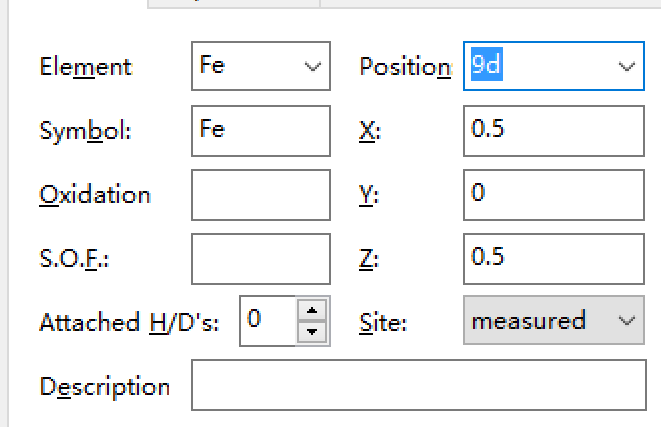Image resolution: width=661 pixels, height=427 pixels.
Task: Click the Oxidation input box
Action: click(260, 194)
